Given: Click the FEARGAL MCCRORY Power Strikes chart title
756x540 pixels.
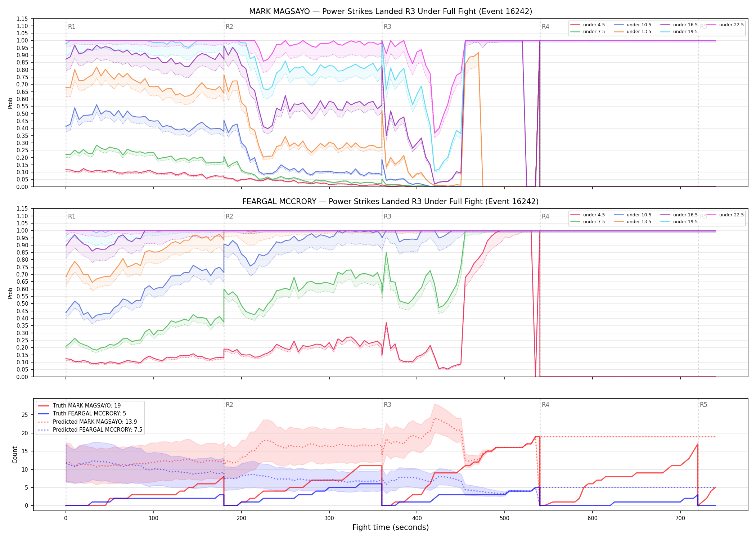Looking at the screenshot, I should [391, 202].
